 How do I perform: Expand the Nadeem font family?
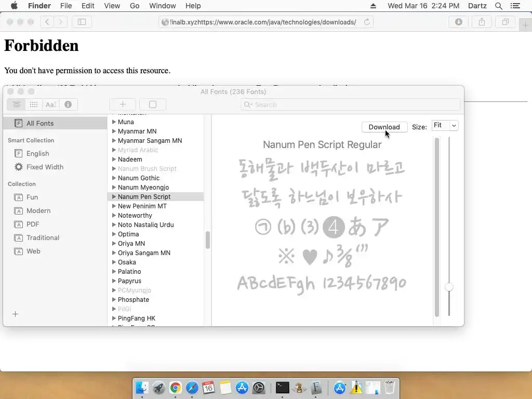[x=114, y=159]
